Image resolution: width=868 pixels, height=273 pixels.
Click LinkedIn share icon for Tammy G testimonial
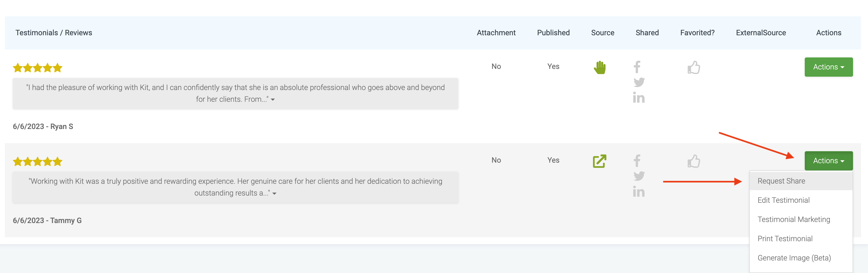[x=638, y=192]
